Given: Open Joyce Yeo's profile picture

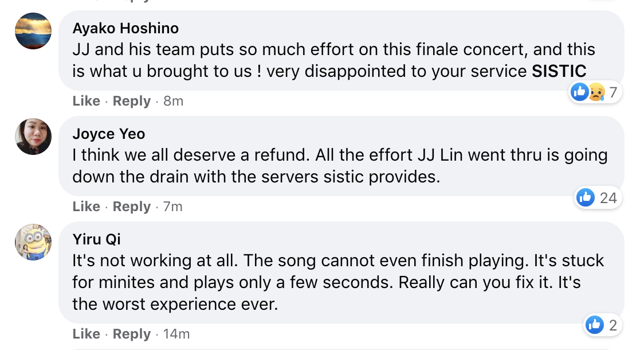Looking at the screenshot, I should [x=33, y=137].
